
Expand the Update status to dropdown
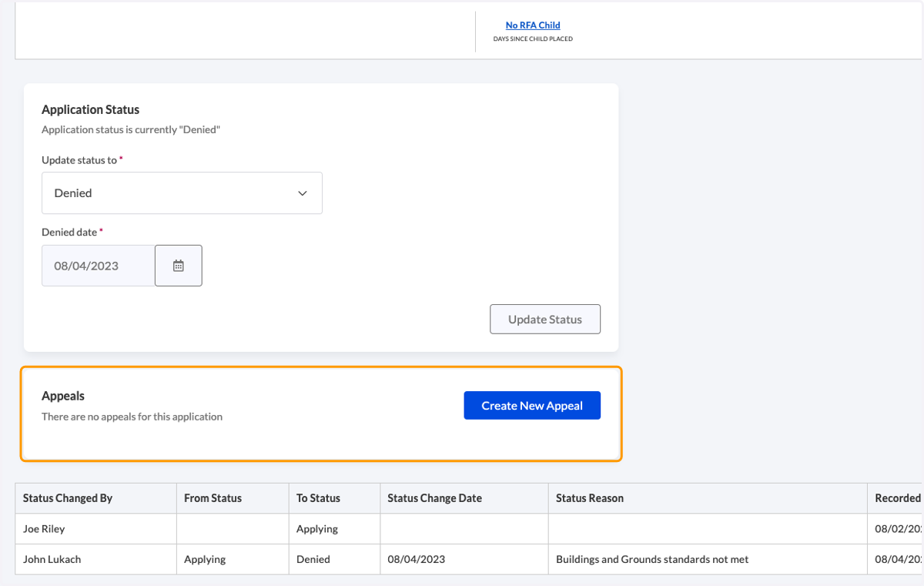pos(182,193)
